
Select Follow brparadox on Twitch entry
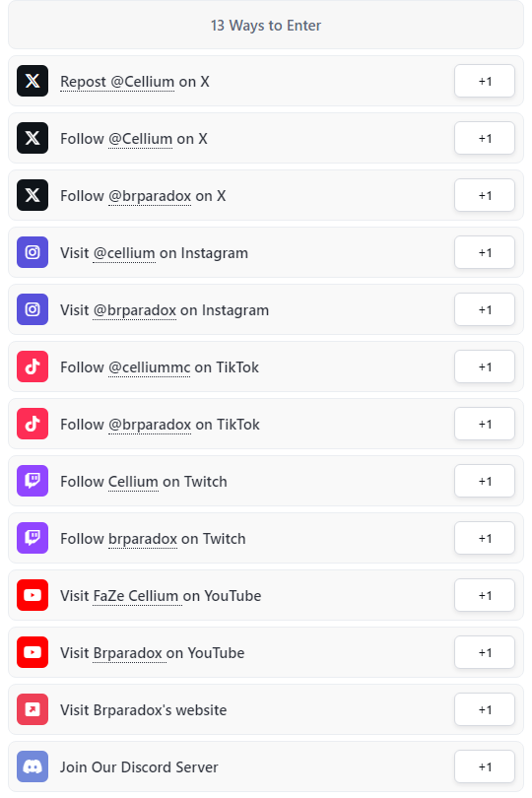pos(266,538)
